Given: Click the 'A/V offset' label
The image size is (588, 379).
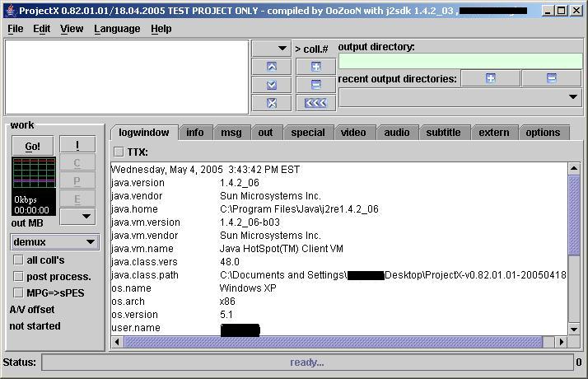Looking at the screenshot, I should [32, 310].
